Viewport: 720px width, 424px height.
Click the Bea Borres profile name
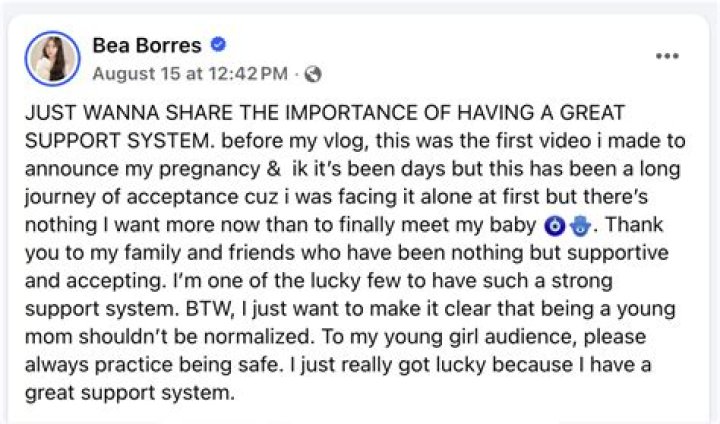coord(147,45)
